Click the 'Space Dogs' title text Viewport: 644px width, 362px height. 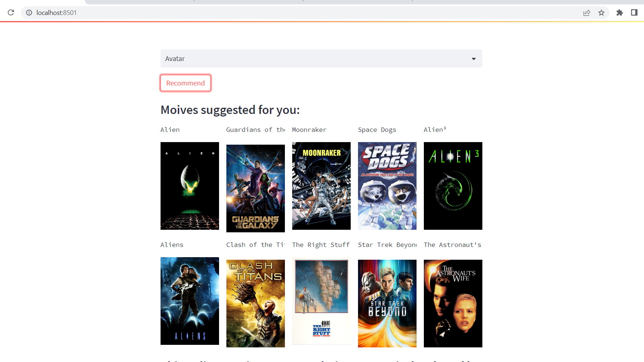377,130
